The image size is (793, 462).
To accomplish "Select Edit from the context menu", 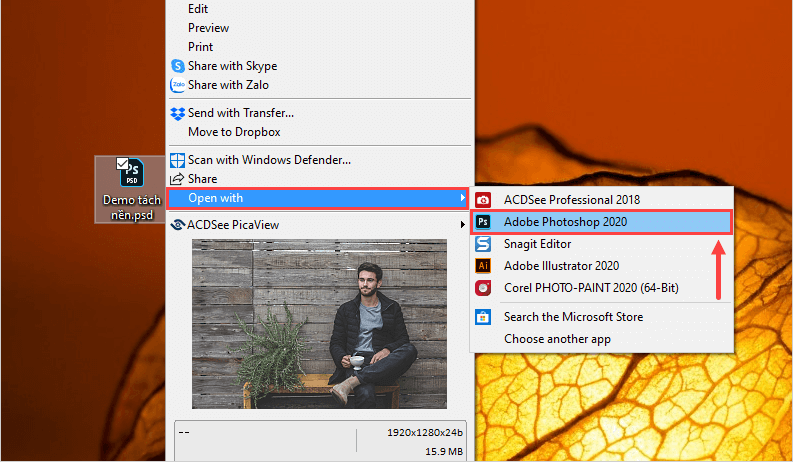I will [x=198, y=9].
